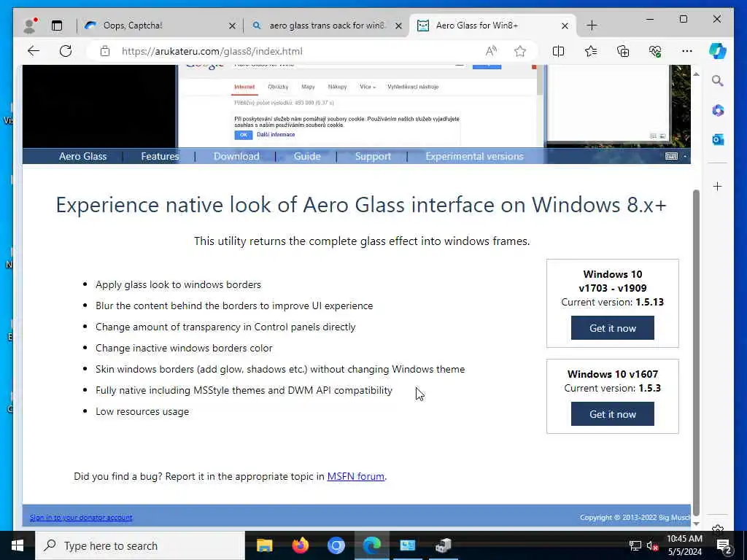Click text 'Low resources usage'
The height and width of the screenshot is (560, 747).
point(142,411)
